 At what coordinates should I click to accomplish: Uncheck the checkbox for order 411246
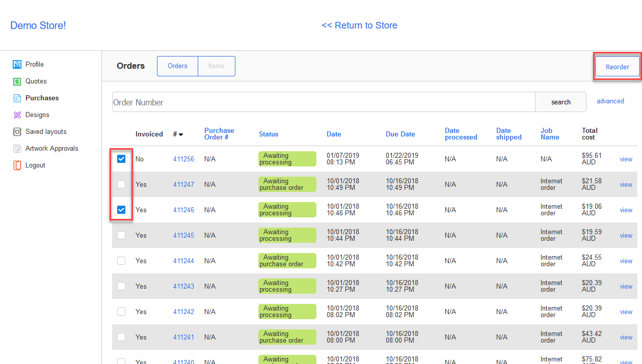(121, 210)
